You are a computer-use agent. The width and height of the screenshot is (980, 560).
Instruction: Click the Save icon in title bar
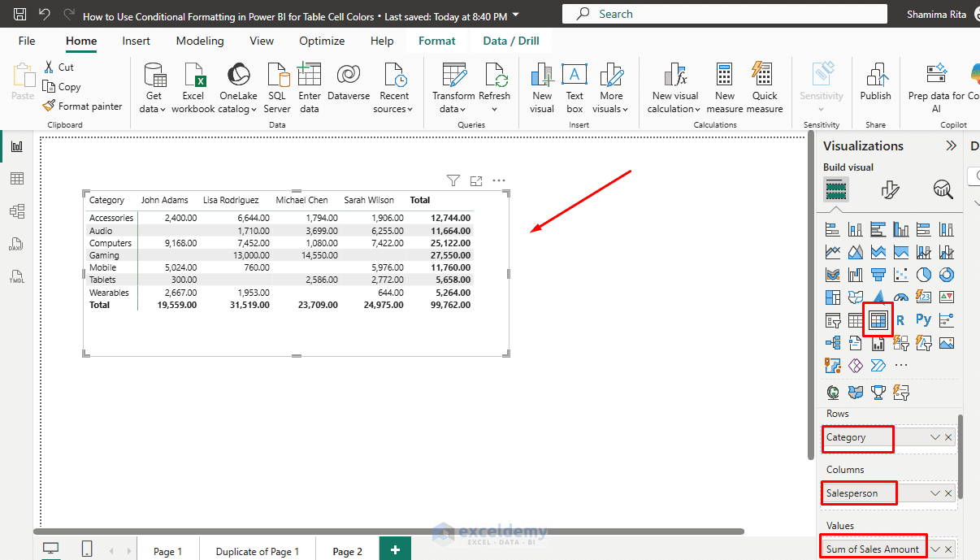20,15
